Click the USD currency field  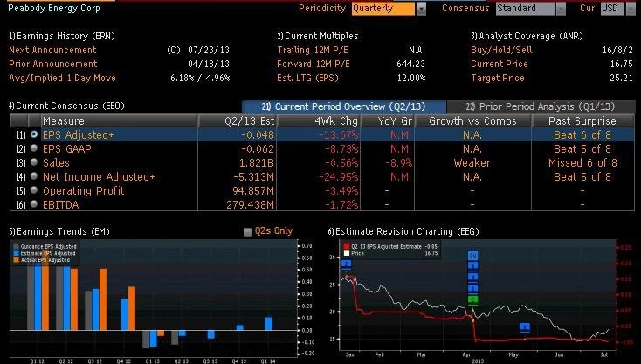pyautogui.click(x=612, y=9)
